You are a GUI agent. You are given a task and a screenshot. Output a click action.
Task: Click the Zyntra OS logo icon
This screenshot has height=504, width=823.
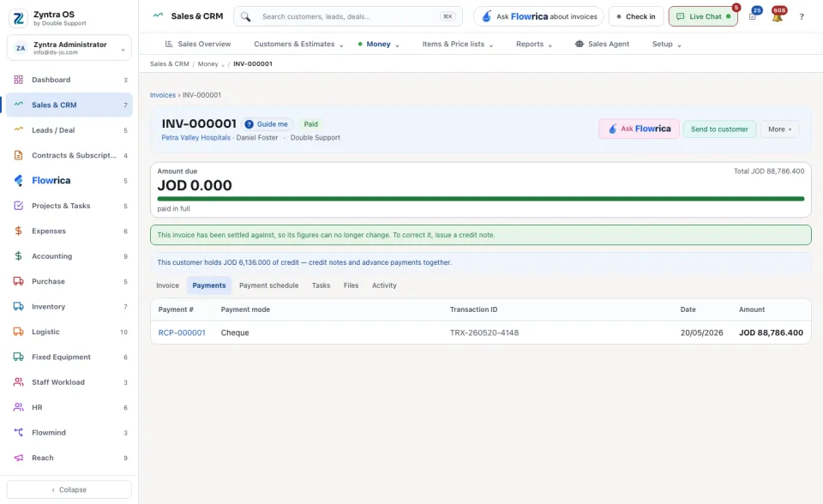pos(18,18)
